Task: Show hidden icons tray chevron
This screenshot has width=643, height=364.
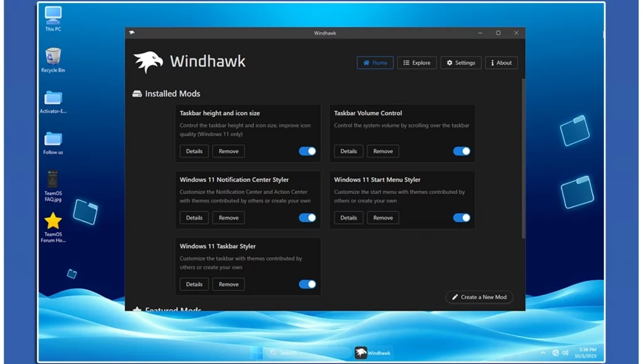Action: [x=543, y=353]
